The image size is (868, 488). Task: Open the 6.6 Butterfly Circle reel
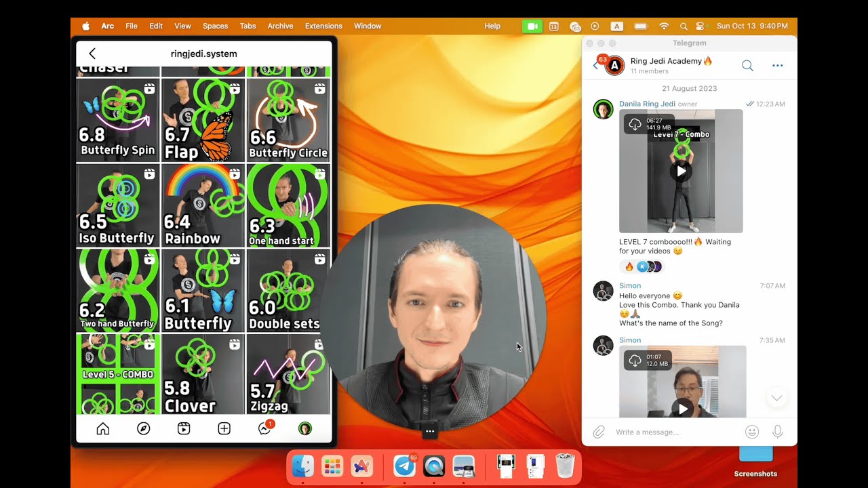[288, 120]
